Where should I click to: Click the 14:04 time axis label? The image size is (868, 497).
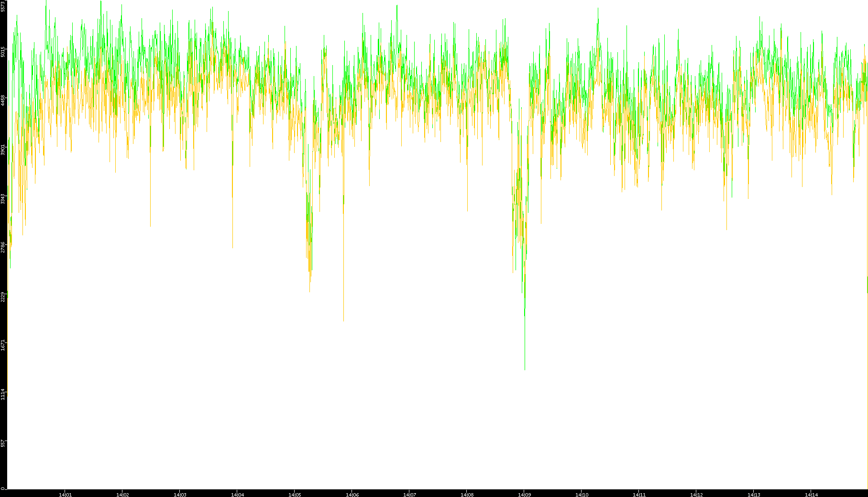[x=237, y=495]
